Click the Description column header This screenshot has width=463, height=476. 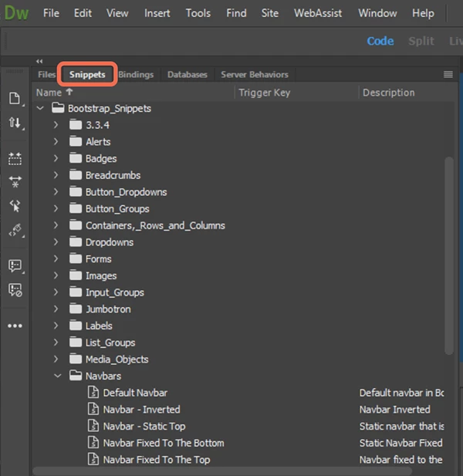(x=389, y=93)
